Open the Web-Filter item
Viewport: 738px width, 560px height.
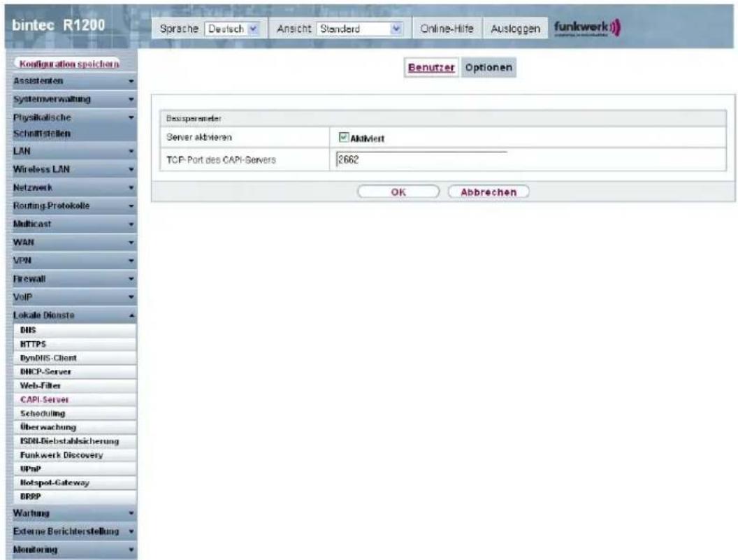pos(75,386)
